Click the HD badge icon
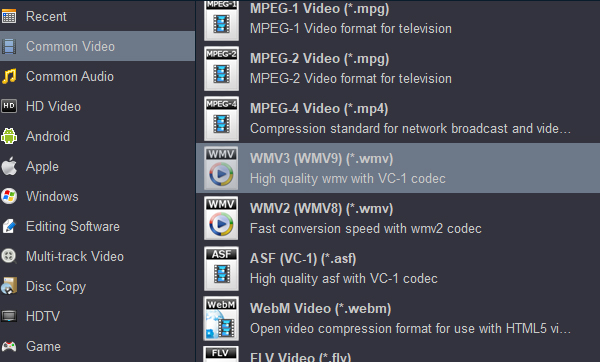Viewport: 600px width, 362px height. pyautogui.click(x=9, y=106)
